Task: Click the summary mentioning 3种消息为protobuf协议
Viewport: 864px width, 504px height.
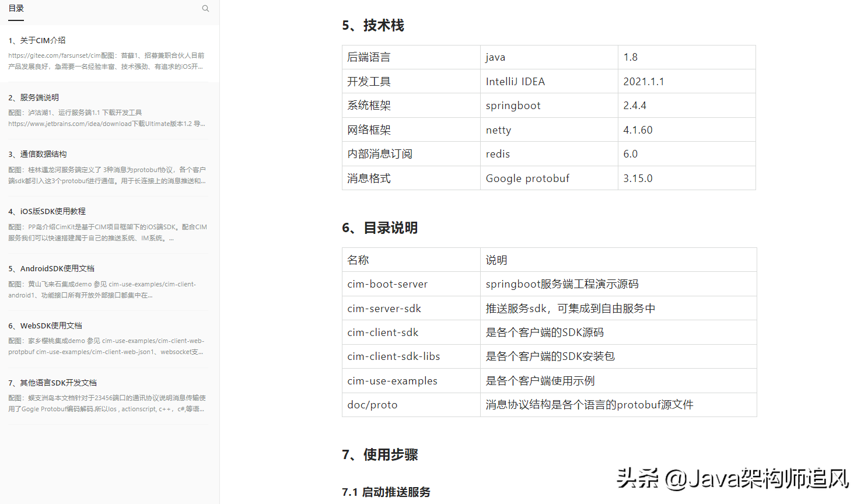Action: [107, 175]
